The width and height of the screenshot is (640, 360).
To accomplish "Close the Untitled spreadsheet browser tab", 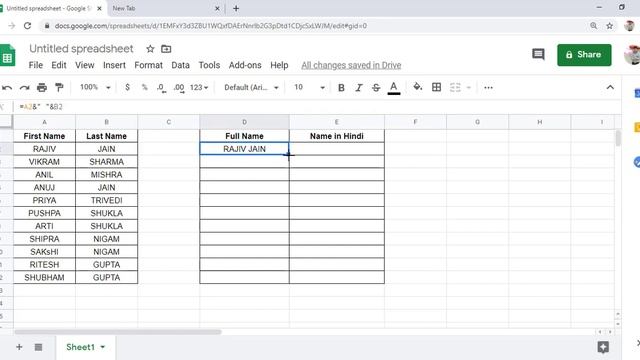I will point(99,8).
